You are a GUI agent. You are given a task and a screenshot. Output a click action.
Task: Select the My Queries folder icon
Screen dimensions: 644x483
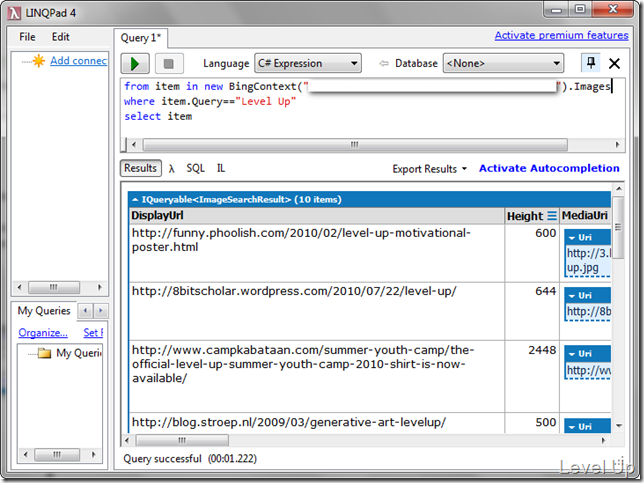(x=44, y=353)
